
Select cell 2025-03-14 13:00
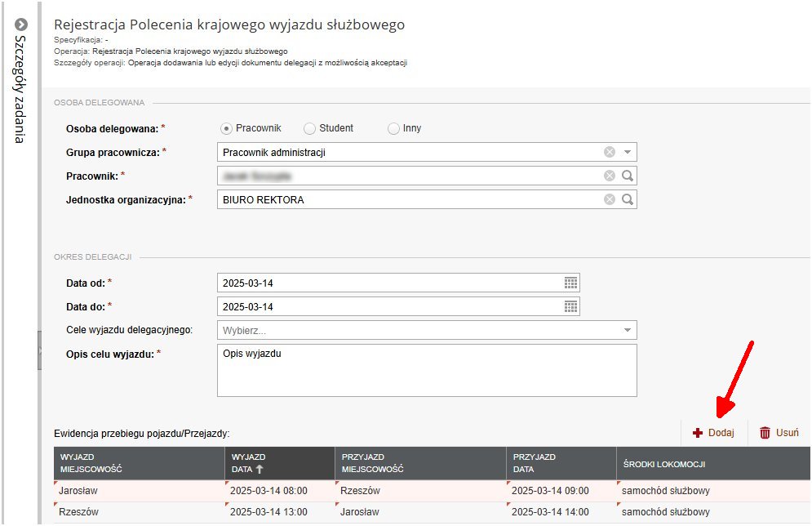[x=280, y=512]
